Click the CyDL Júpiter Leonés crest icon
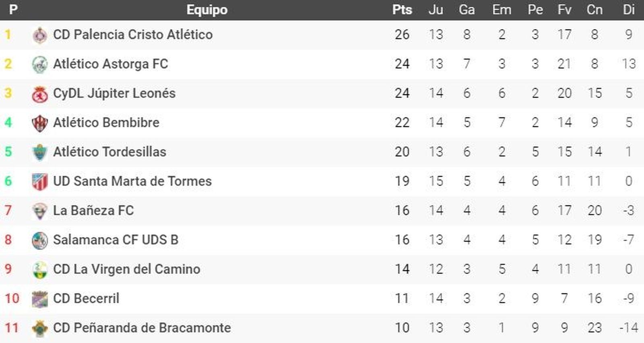 tap(39, 94)
